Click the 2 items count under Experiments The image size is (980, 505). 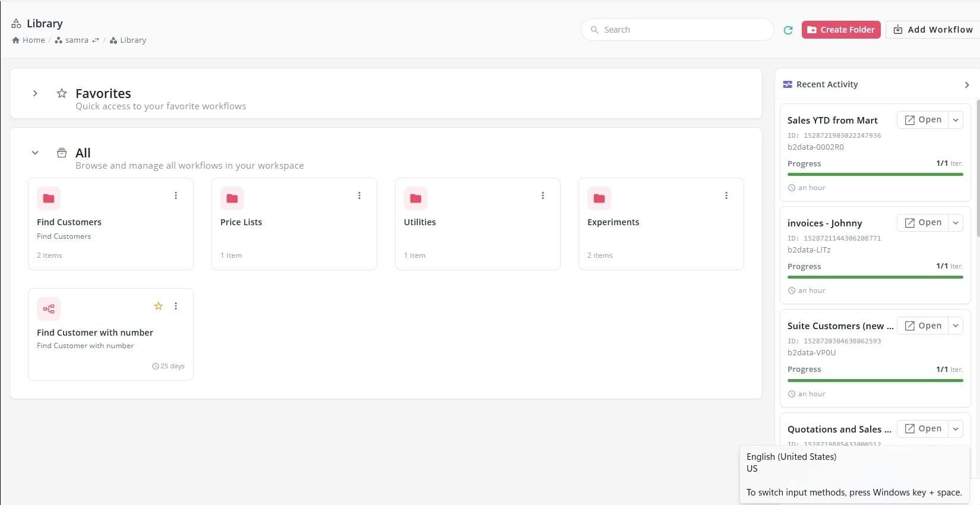(x=600, y=255)
